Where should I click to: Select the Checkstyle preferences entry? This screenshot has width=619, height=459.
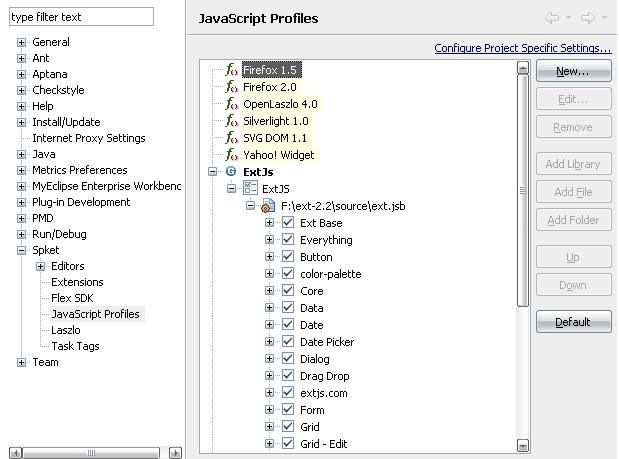coord(58,90)
